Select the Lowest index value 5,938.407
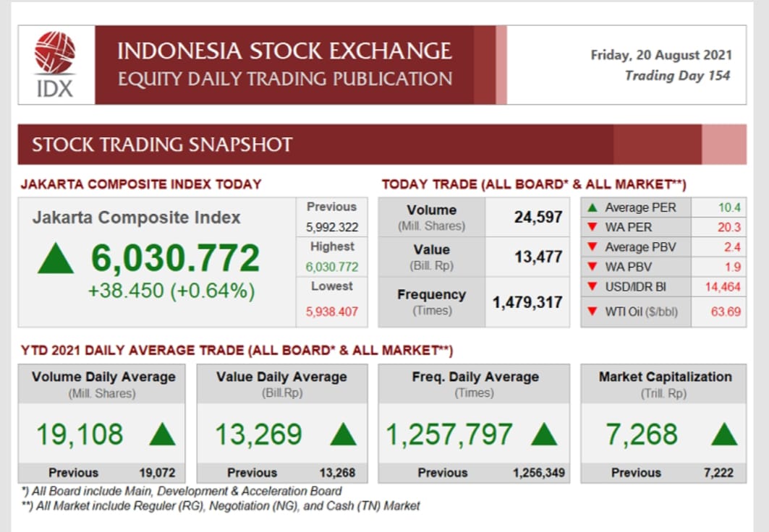 click(331, 312)
